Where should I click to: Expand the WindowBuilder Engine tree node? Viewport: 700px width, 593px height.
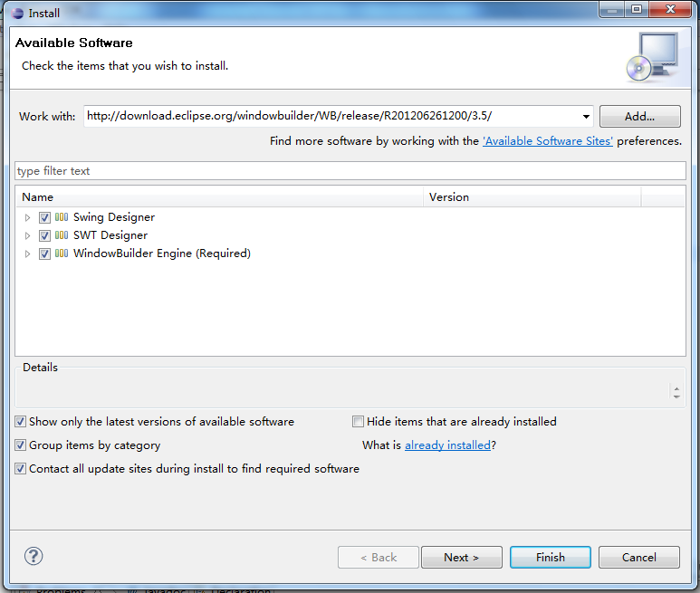tap(28, 253)
